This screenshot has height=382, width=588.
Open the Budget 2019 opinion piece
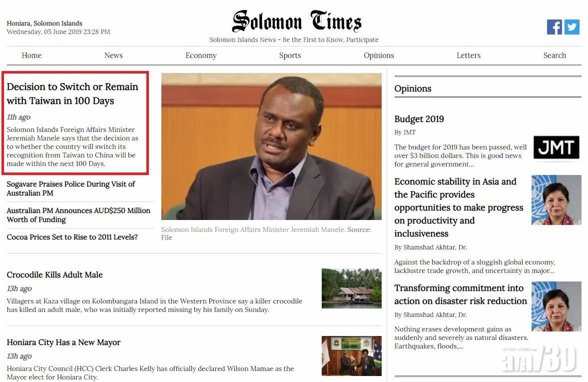419,119
